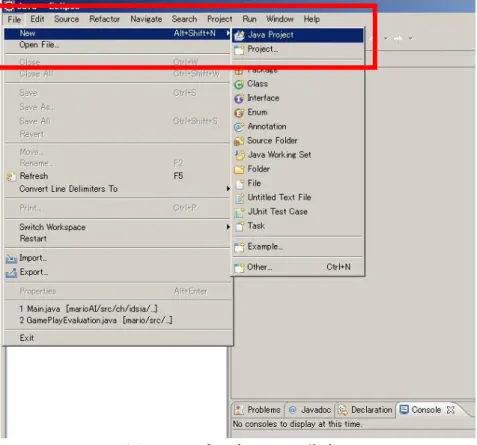Screen dimensions: 477x445
Task: Choose Annotation from New submenu
Action: coord(267,126)
